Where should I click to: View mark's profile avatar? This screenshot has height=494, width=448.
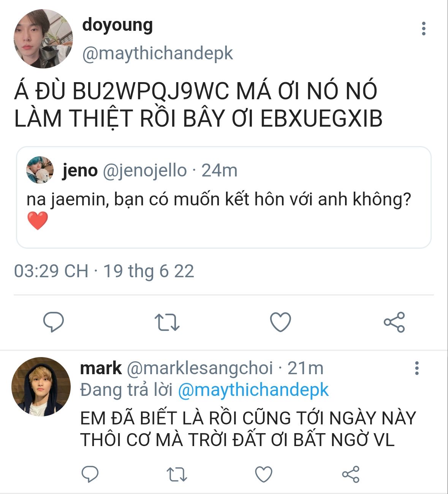41,386
